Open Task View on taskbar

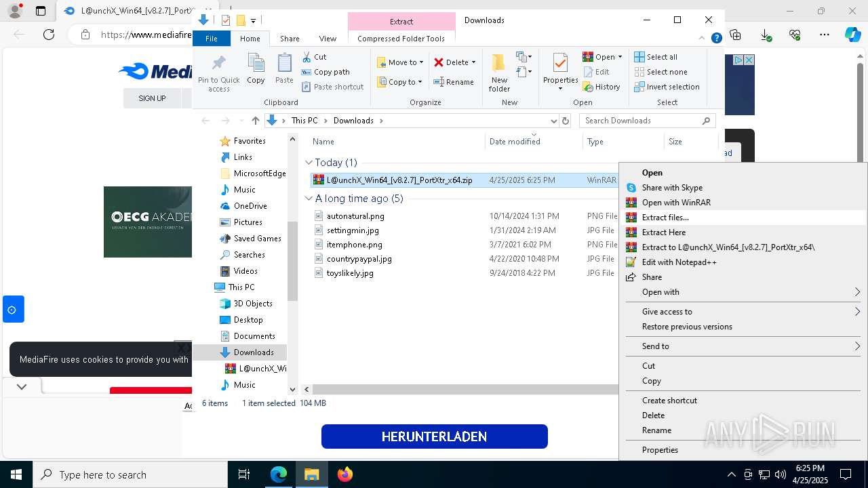244,474
